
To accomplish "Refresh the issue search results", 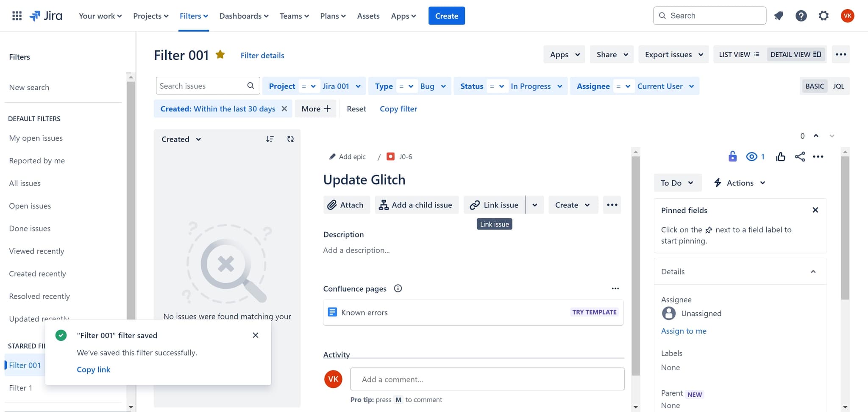I will pyautogui.click(x=290, y=139).
